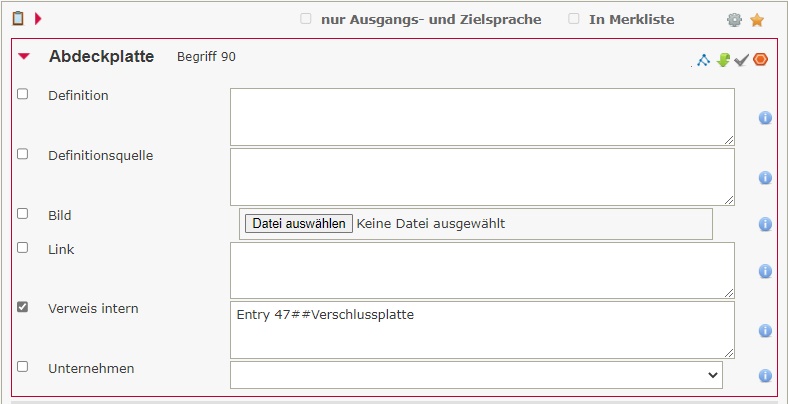The height and width of the screenshot is (404, 788).
Task: Uncheck the Verweis intern checkbox
Action: (23, 307)
